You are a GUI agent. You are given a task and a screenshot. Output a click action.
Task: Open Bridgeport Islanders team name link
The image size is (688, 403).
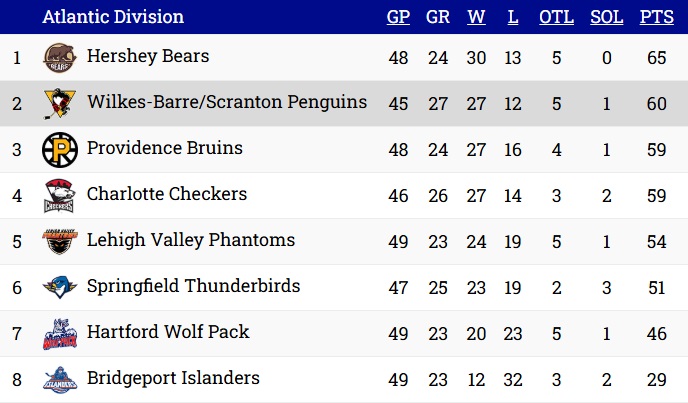(173, 378)
